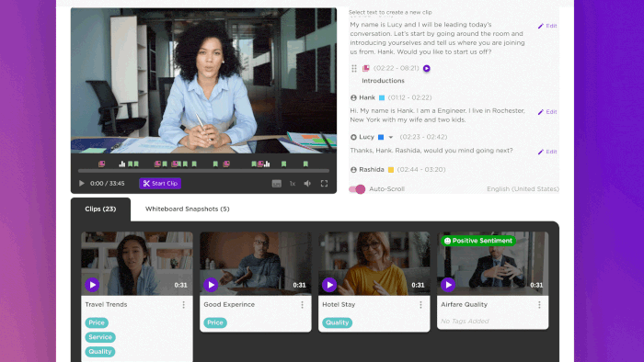
Task: Play the Introductions clip from transcript
Action: point(426,69)
